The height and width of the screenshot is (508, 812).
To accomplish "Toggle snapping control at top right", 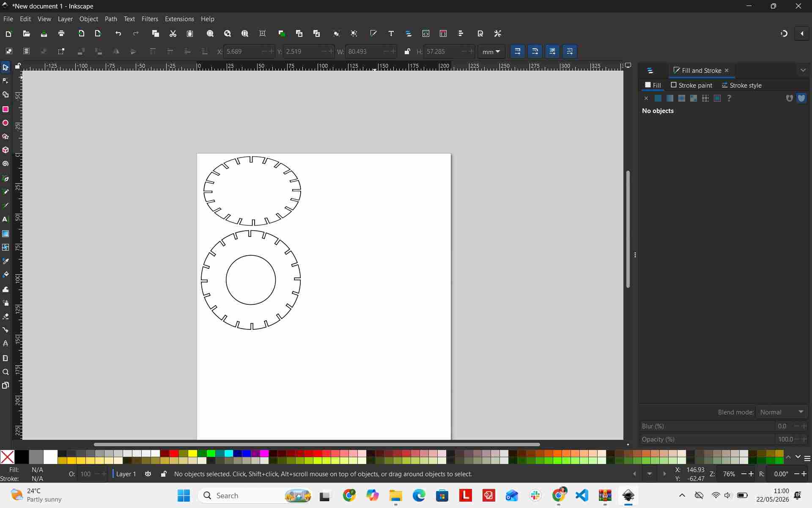I will pos(784,33).
